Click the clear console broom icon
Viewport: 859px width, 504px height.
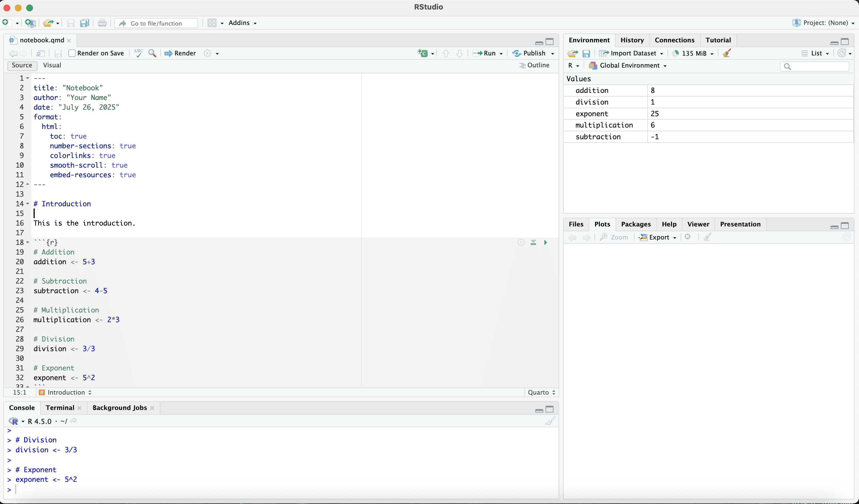pos(550,421)
